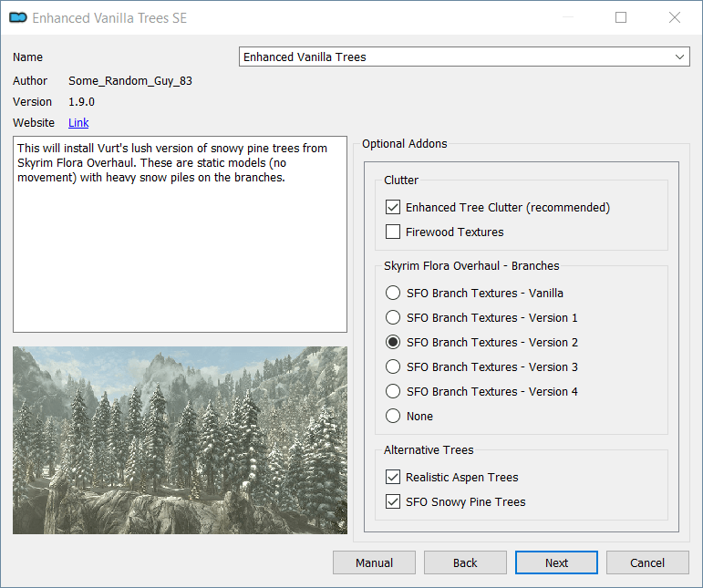Close the Enhanced Vanilla Trees SE window
Image resolution: width=703 pixels, height=588 pixels.
[675, 17]
